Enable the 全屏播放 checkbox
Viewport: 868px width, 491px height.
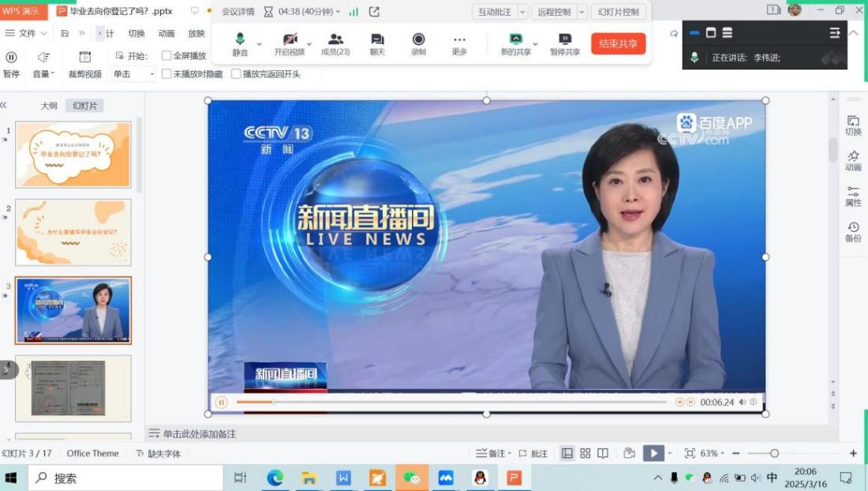coord(166,56)
